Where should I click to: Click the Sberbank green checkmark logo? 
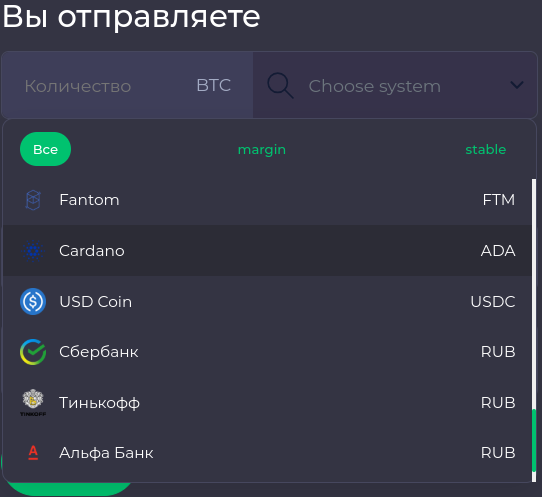pos(33,352)
